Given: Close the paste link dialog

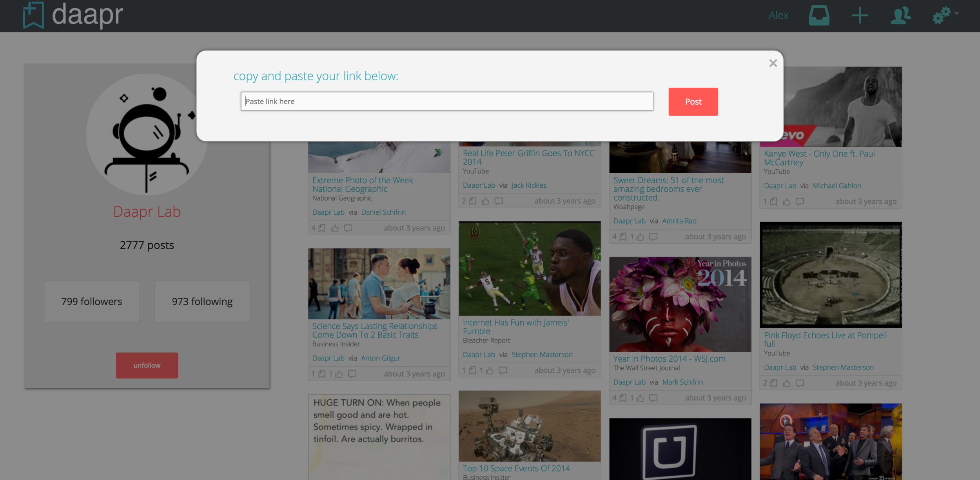Looking at the screenshot, I should [x=773, y=63].
